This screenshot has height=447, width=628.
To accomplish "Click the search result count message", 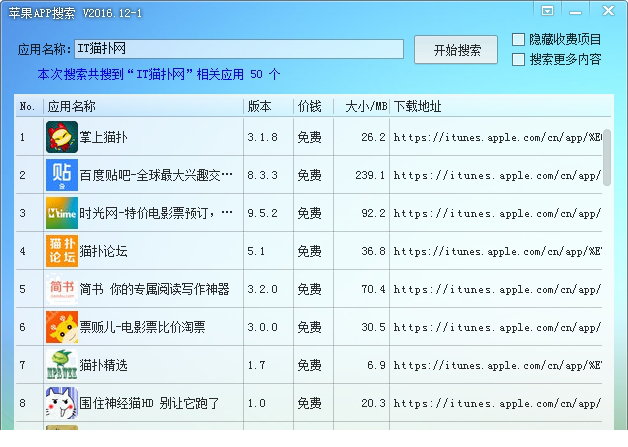I will pyautogui.click(x=159, y=74).
